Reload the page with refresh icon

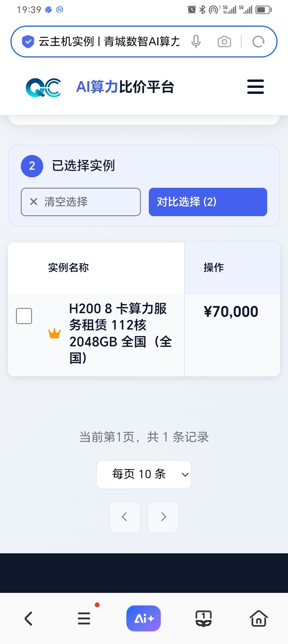pyautogui.click(x=258, y=42)
